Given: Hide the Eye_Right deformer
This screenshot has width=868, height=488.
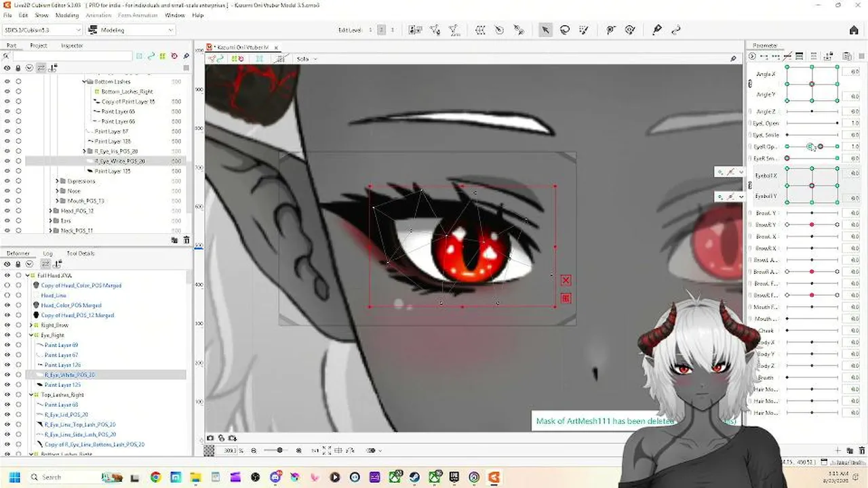Looking at the screenshot, I should click(x=7, y=335).
